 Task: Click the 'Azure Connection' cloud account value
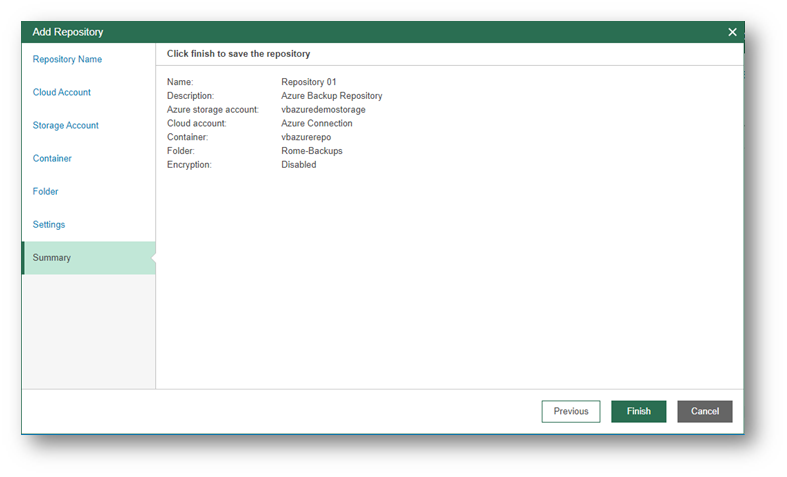pos(317,124)
